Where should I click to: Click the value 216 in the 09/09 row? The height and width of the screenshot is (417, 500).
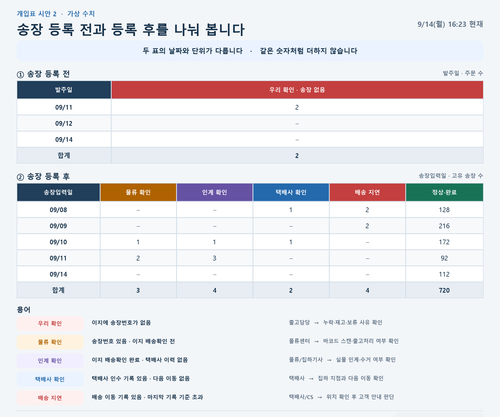click(x=444, y=226)
